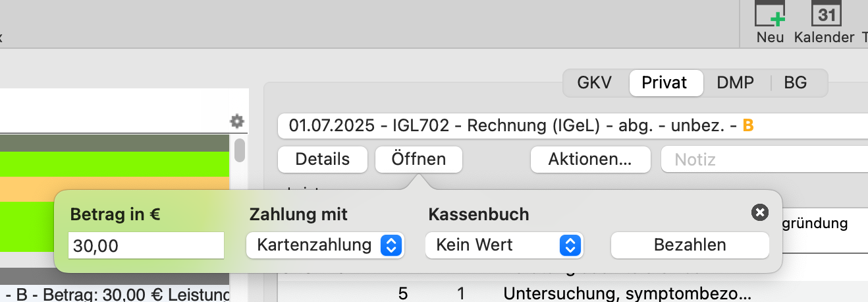The width and height of the screenshot is (868, 302).
Task: Switch to the GKV tab
Action: [x=595, y=83]
